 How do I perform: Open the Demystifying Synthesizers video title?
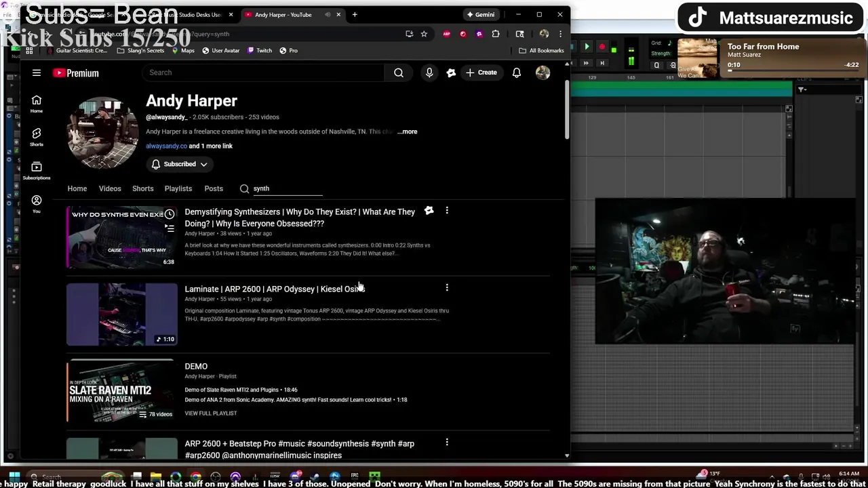pos(300,218)
